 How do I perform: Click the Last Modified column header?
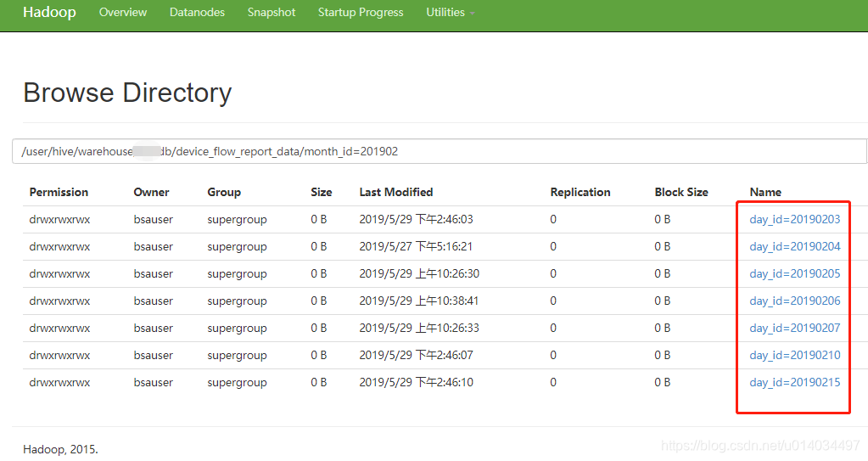click(395, 192)
